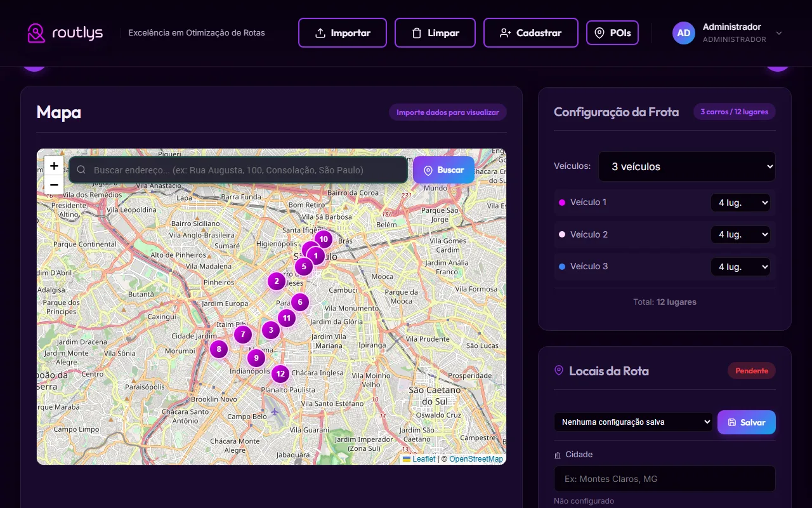This screenshot has height=508, width=812.
Task: Click the add-user icon in Cadastrar
Action: (x=506, y=33)
